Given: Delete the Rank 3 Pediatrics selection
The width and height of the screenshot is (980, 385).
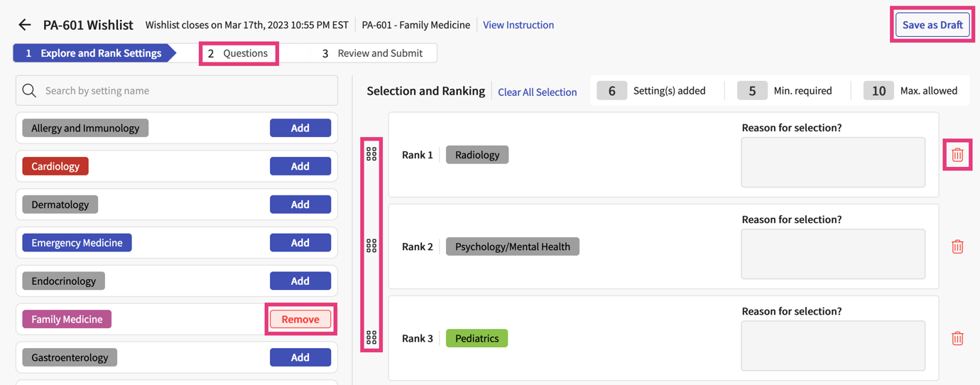Looking at the screenshot, I should 957,338.
